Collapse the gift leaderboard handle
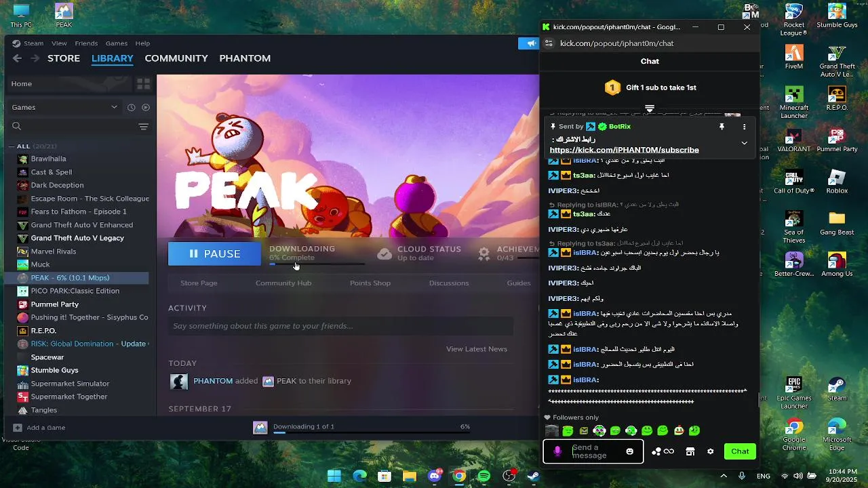The image size is (868, 488). [x=650, y=108]
